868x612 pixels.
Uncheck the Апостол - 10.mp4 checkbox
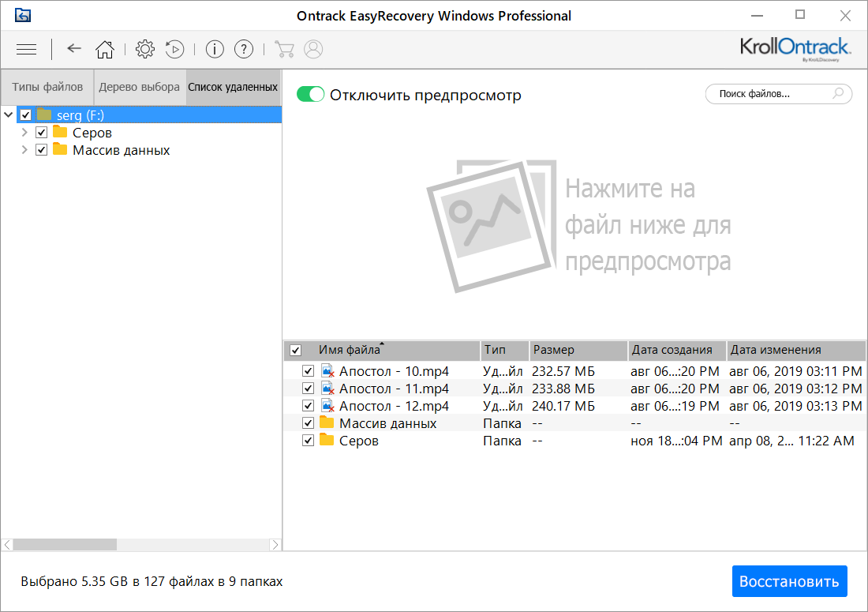pyautogui.click(x=309, y=371)
